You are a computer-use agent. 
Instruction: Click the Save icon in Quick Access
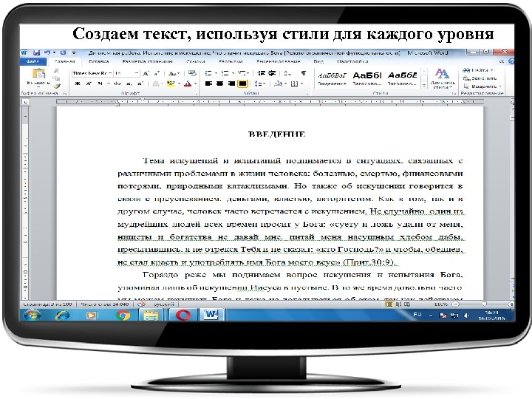(37, 52)
